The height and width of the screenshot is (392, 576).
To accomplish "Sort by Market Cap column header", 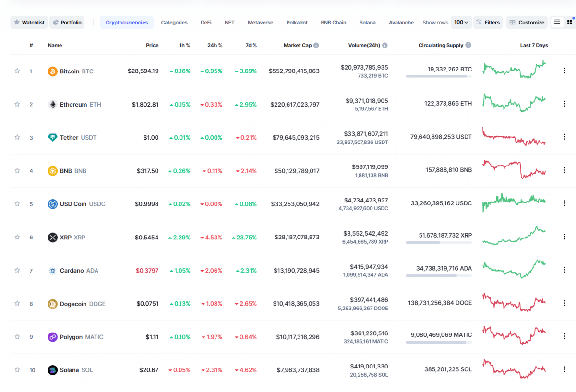I will [298, 45].
